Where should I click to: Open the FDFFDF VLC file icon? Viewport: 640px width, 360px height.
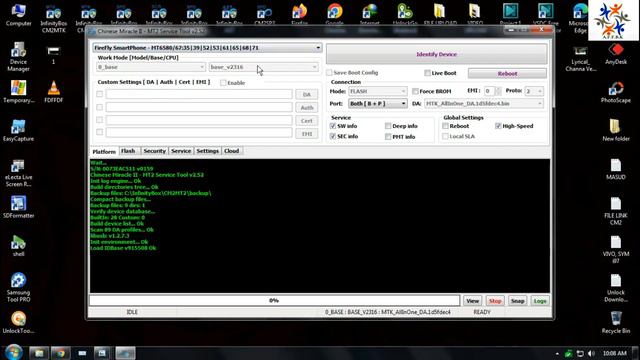(53, 92)
